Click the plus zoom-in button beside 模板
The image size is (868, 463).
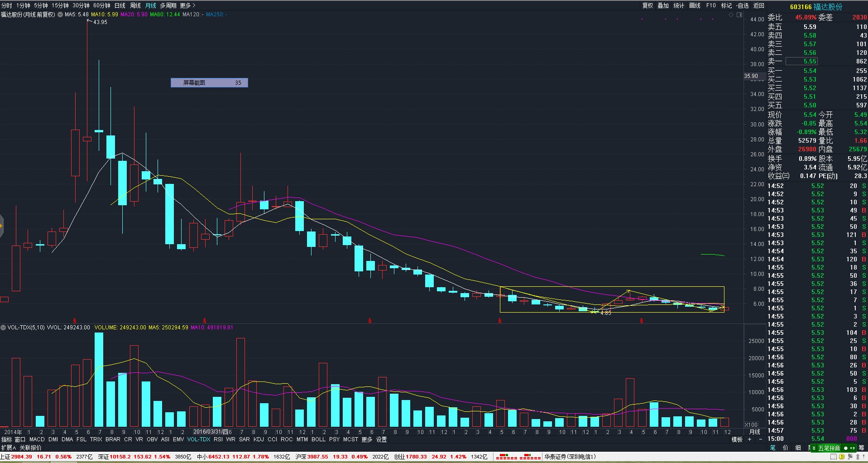coord(749,439)
